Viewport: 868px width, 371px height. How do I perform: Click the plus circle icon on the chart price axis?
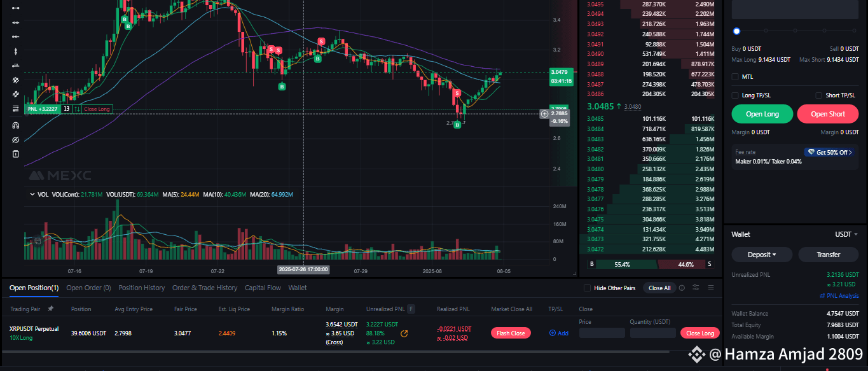(544, 114)
